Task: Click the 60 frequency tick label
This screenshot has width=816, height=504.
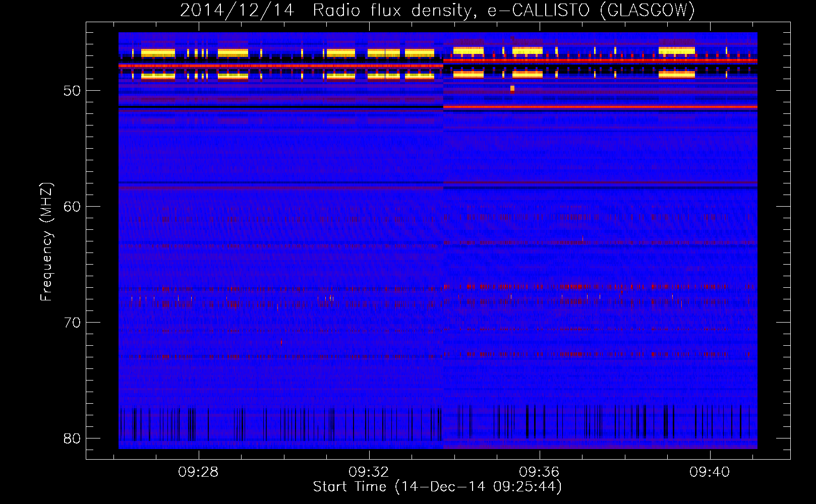Action: coord(72,207)
